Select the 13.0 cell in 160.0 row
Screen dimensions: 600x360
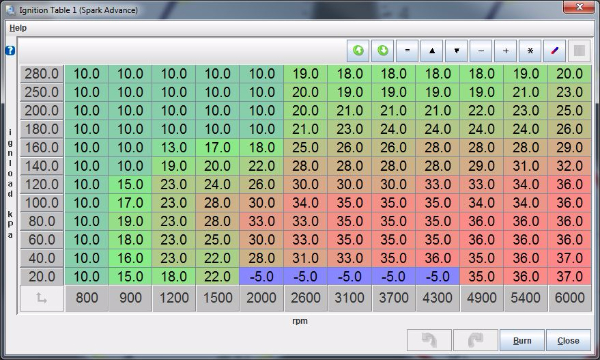[174, 147]
